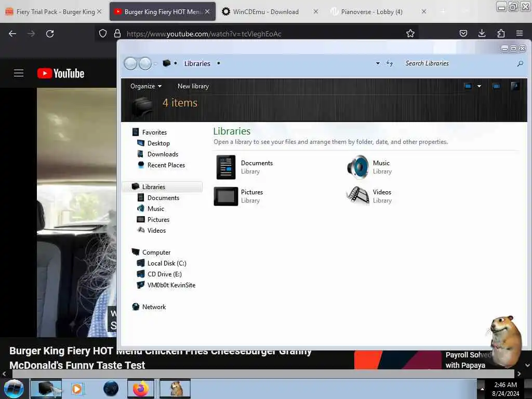The image size is (532, 399).
Task: Select Libraries node in navigation pane
Action: [163, 187]
